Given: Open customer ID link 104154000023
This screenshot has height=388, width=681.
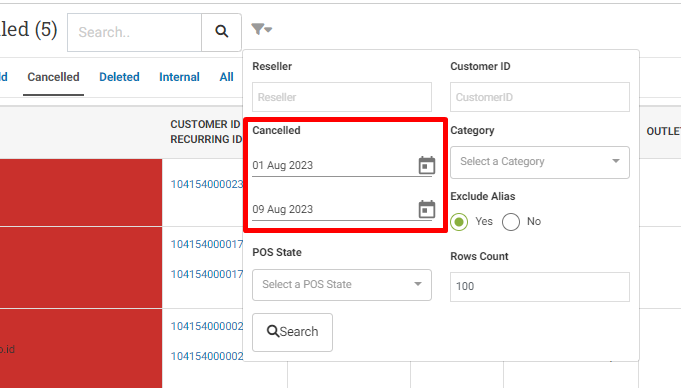Looking at the screenshot, I should [207, 184].
